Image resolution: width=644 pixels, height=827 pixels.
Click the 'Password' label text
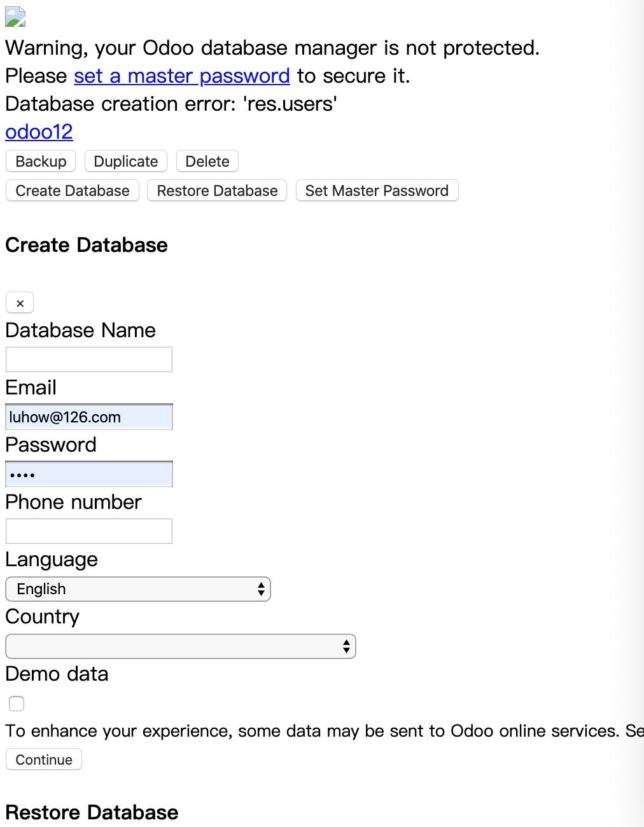(51, 445)
